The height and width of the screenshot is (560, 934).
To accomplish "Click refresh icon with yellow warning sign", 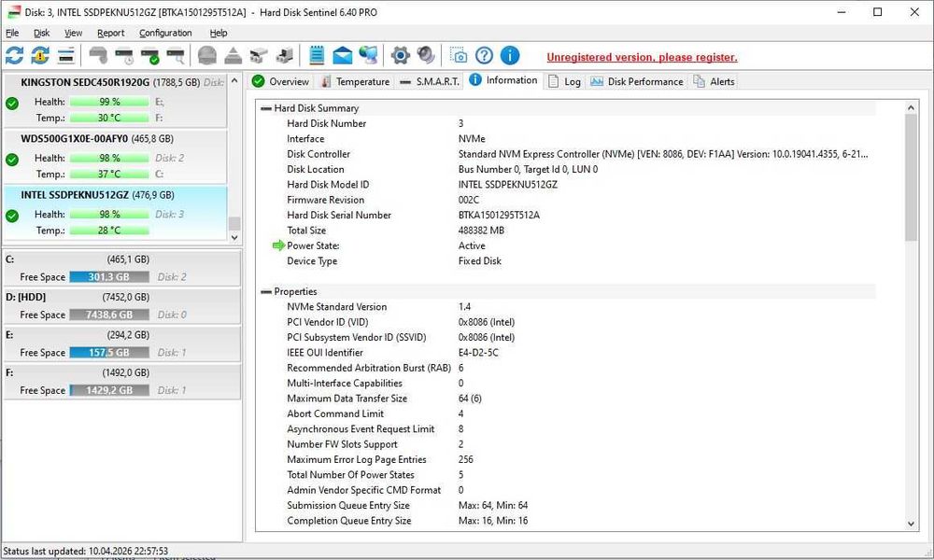I will 40,56.
